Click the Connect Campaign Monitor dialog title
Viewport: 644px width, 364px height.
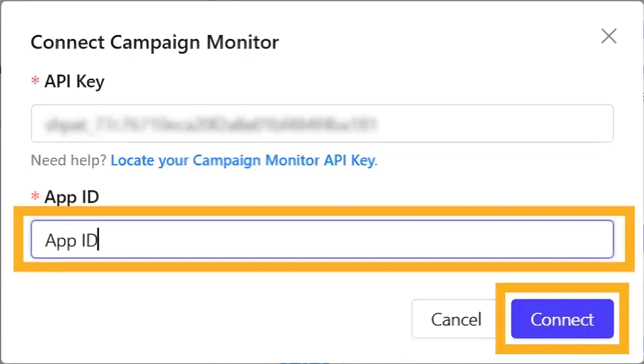tap(155, 43)
